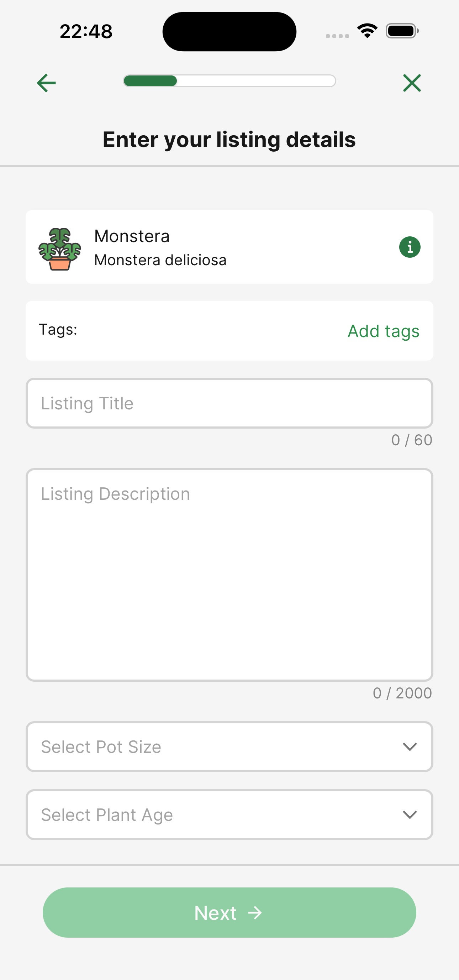The image size is (459, 980).
Task: Focus the Listing Title field
Action: pos(229,403)
